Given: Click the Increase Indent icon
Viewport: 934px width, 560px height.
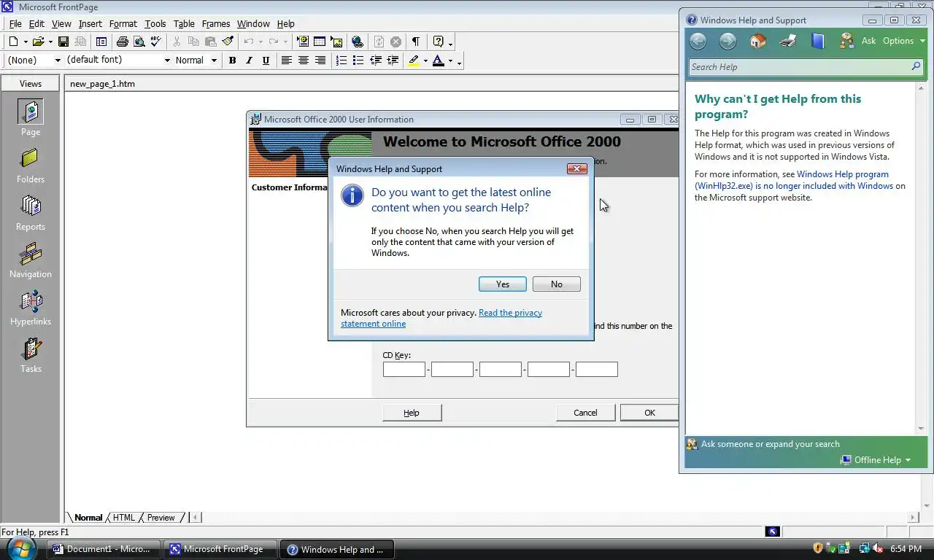Looking at the screenshot, I should click(x=393, y=61).
